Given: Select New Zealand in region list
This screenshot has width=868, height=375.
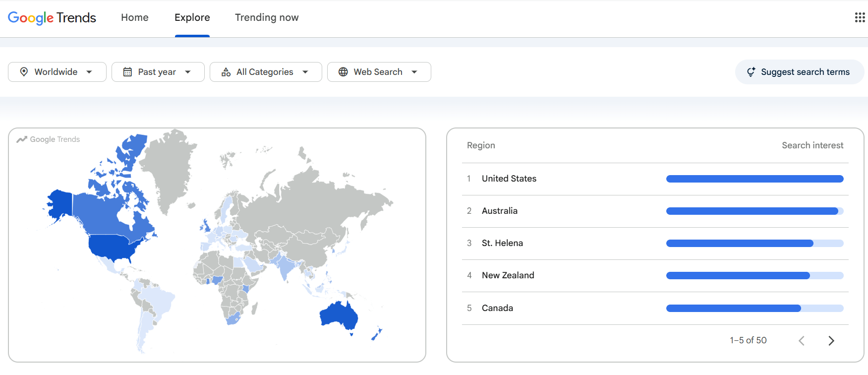Looking at the screenshot, I should coord(508,275).
